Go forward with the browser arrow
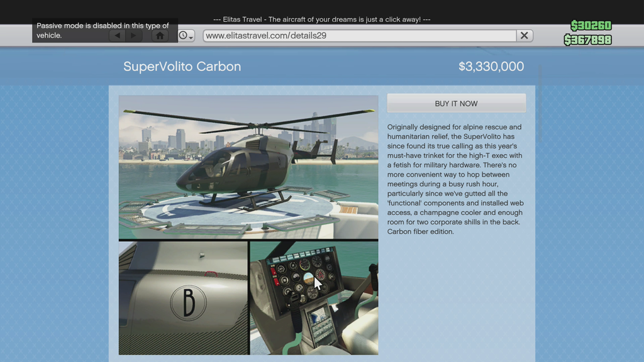644x362 pixels. [133, 36]
